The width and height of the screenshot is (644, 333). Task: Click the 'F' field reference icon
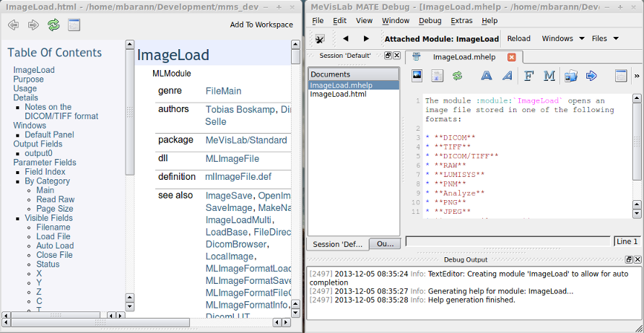pos(529,76)
